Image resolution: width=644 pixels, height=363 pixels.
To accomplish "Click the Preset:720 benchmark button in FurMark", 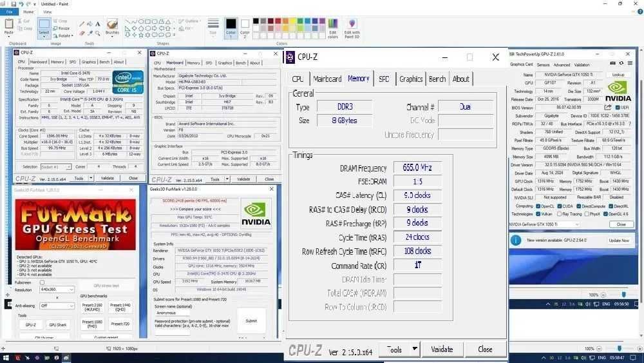I will (120, 324).
